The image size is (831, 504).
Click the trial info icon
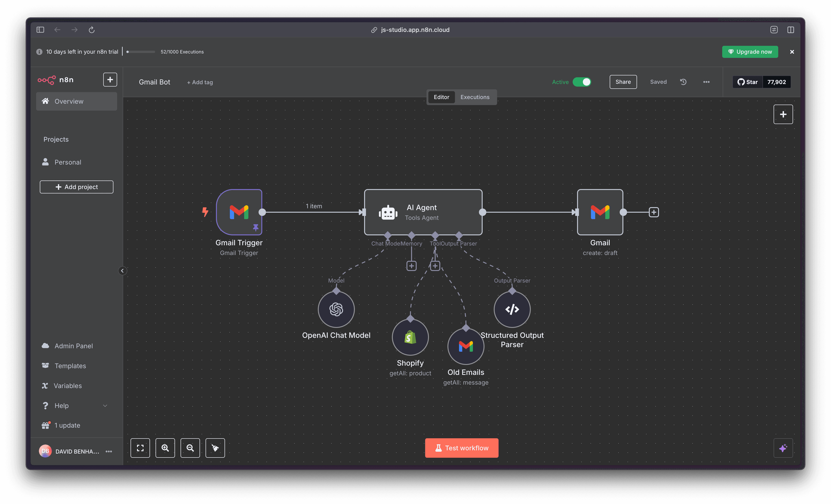coord(39,52)
